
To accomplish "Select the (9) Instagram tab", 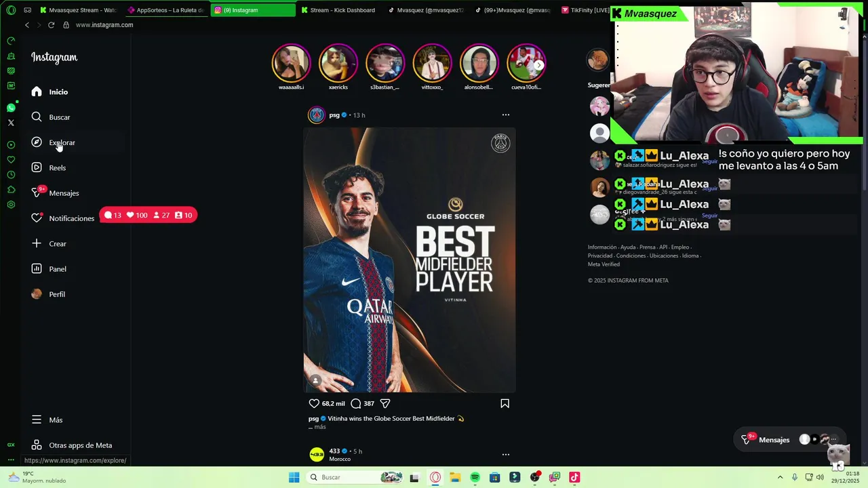I will 253,10.
